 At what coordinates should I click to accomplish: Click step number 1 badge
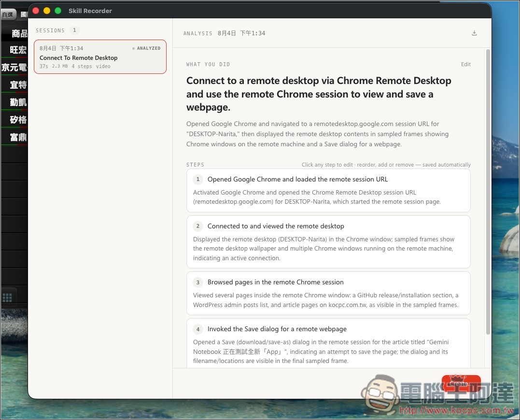click(198, 179)
